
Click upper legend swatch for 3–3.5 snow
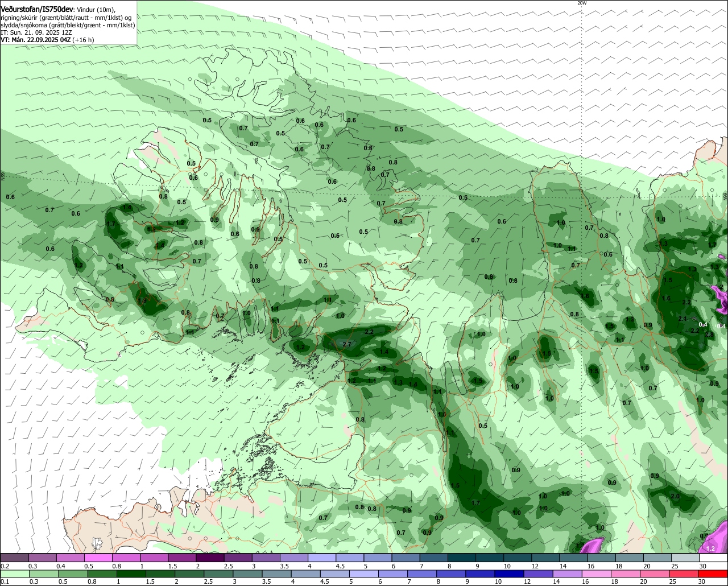point(266,558)
